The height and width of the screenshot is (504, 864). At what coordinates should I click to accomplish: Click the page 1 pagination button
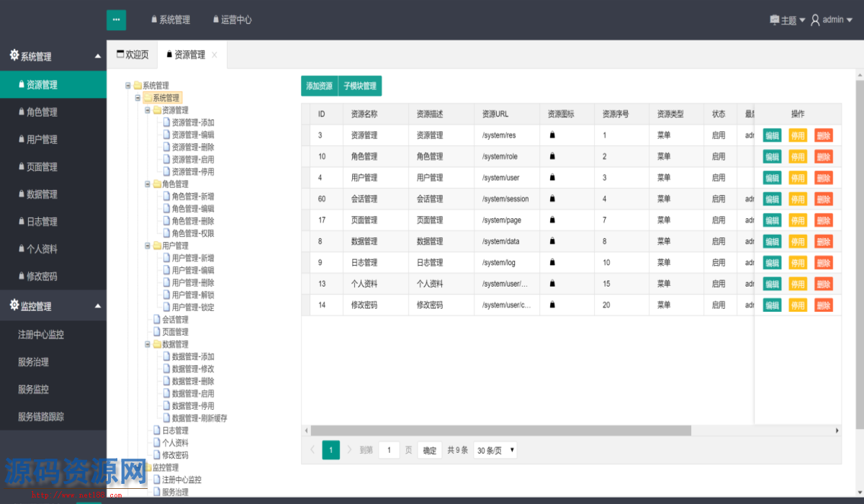(x=330, y=450)
